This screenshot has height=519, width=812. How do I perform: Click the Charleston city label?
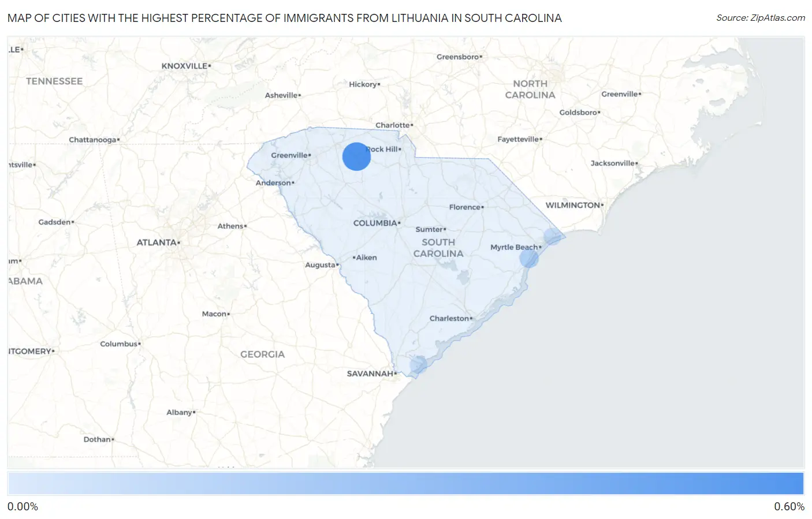[x=449, y=318]
